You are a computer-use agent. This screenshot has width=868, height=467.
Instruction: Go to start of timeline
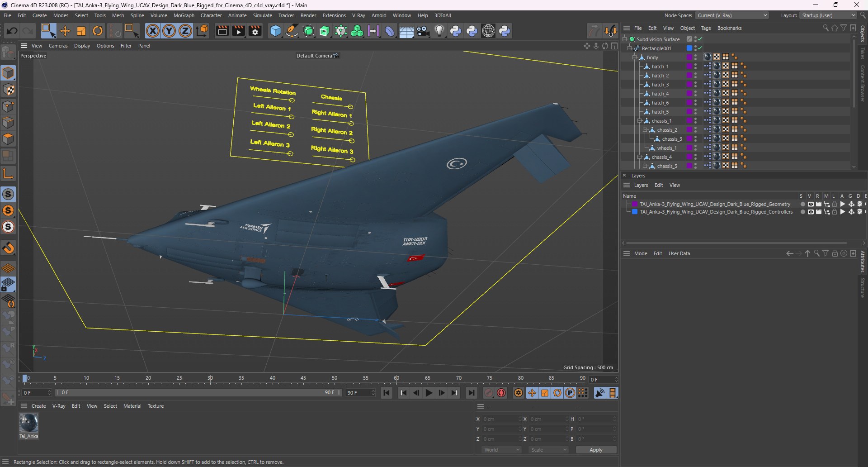[x=387, y=393]
